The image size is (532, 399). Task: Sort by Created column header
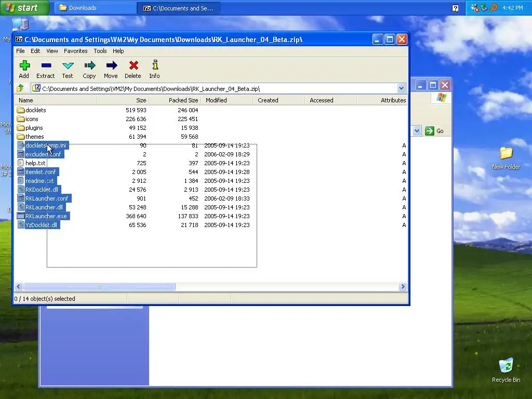278,100
